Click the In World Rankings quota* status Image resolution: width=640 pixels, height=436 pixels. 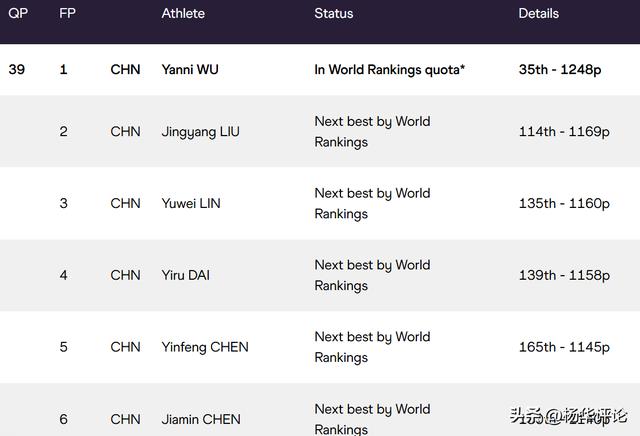coord(389,70)
